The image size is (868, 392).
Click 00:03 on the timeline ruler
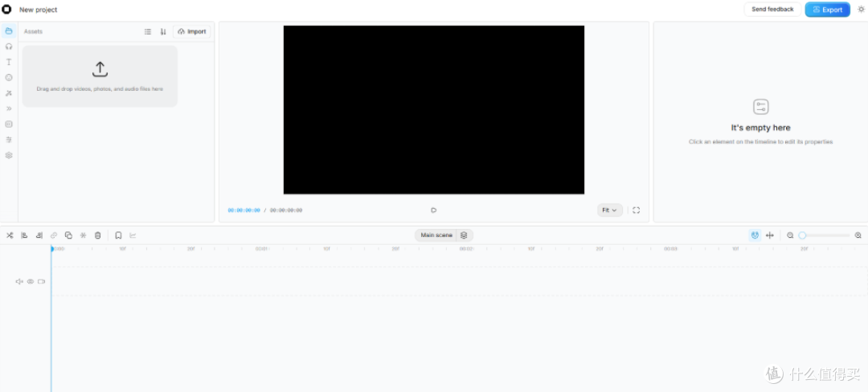pos(670,249)
